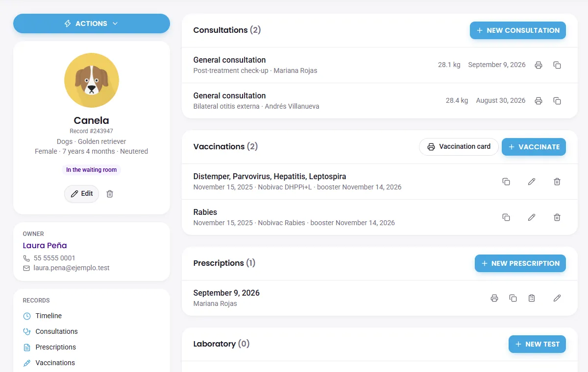Select the Record #243947 text
This screenshot has height=372, width=588.
[92, 131]
